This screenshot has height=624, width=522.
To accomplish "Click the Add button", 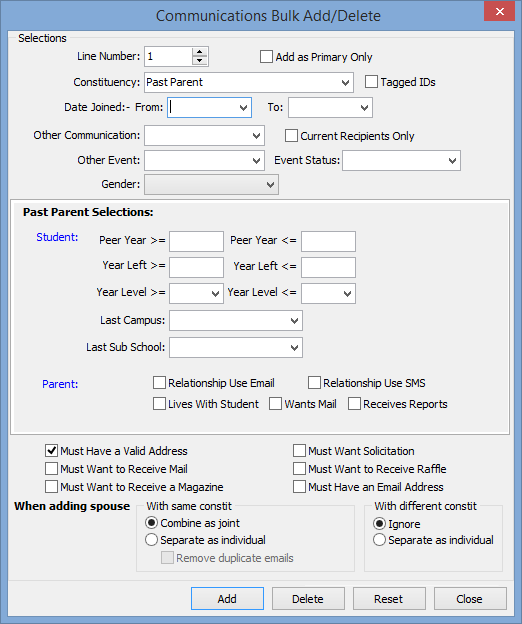I will [227, 599].
